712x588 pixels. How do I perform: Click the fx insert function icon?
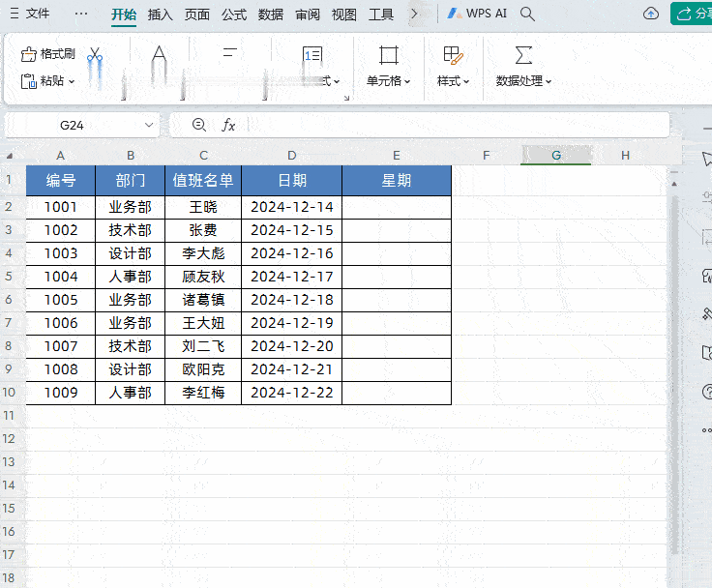point(228,125)
